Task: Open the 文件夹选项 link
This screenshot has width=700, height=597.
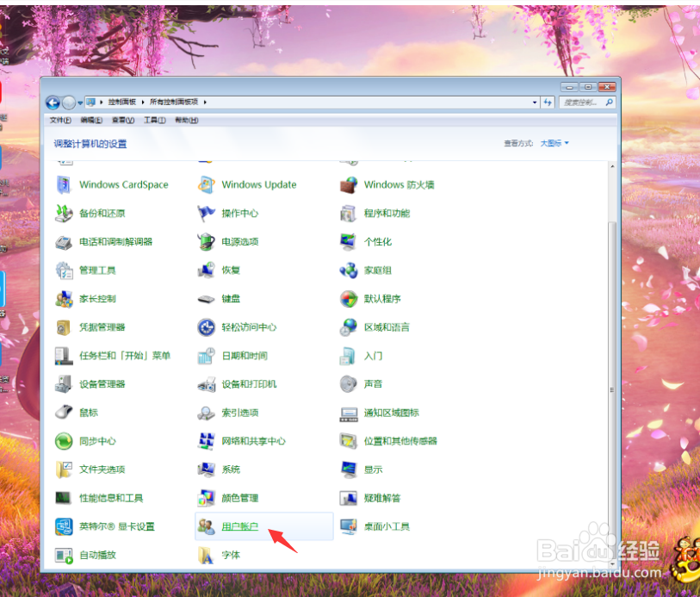Action: pyautogui.click(x=102, y=470)
